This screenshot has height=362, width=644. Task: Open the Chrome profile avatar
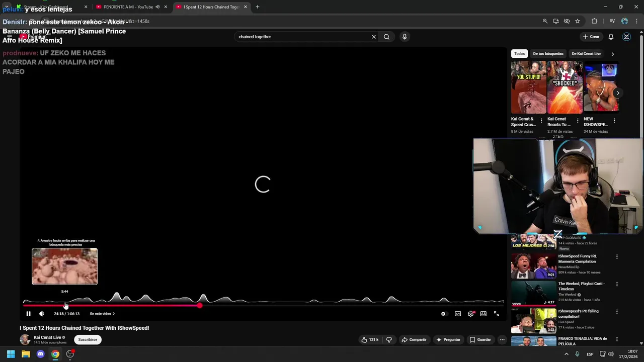pos(624,21)
